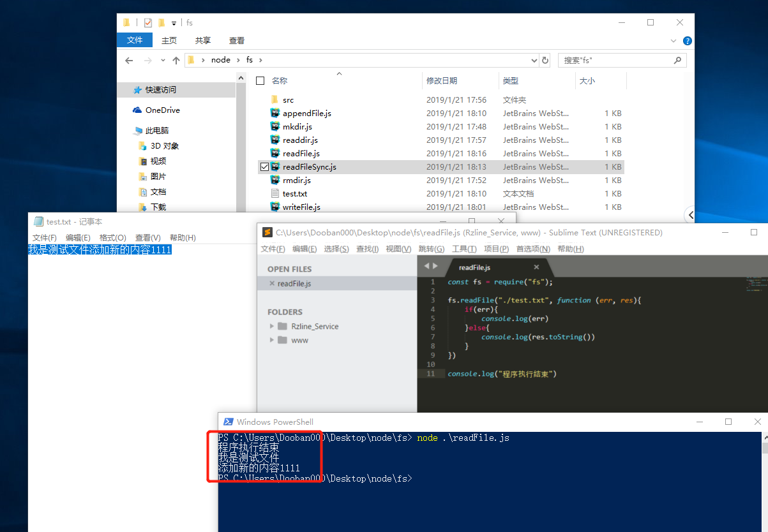Expand the Rzline_Service folder in Sublime
This screenshot has width=768, height=532.
coord(272,326)
